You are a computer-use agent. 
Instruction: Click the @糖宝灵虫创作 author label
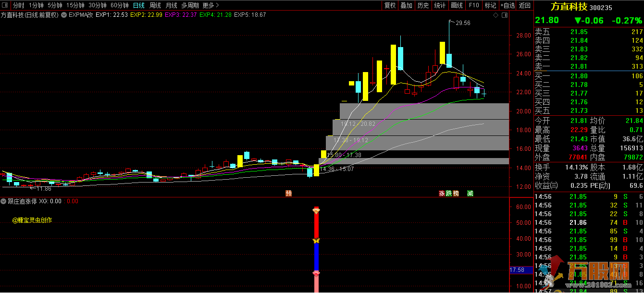pos(32,220)
